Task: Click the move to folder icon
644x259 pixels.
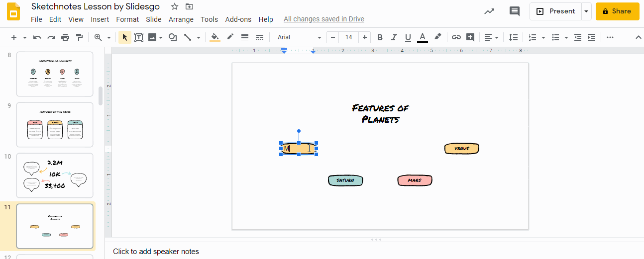Action: 189,6
